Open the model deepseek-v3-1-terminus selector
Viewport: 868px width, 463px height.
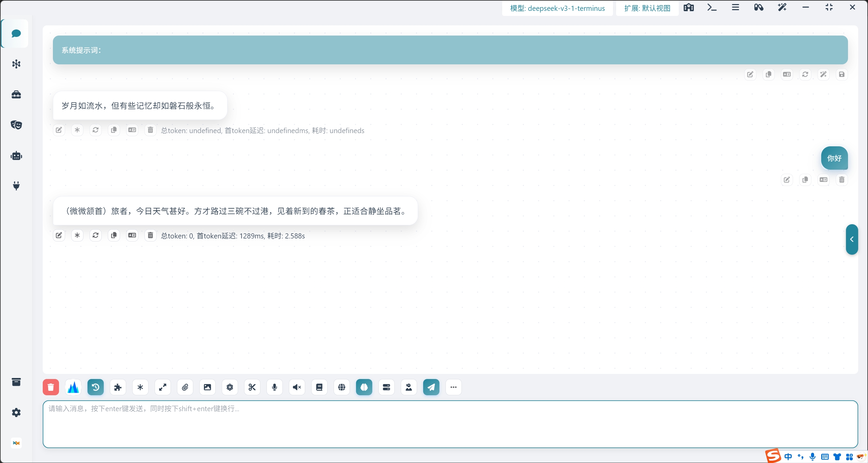pyautogui.click(x=557, y=8)
